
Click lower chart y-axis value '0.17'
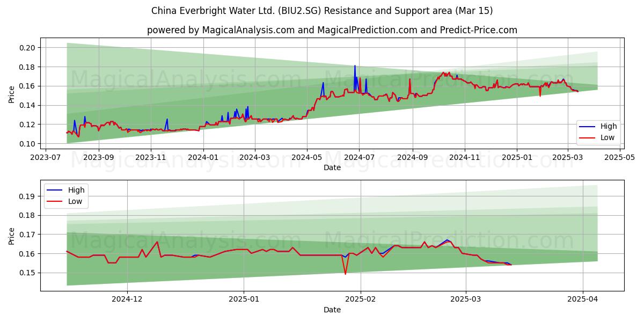pyautogui.click(x=28, y=235)
